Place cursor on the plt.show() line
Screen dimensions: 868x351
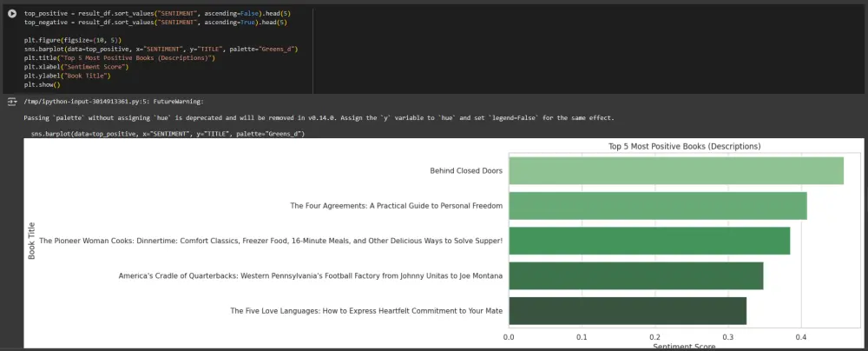point(42,85)
